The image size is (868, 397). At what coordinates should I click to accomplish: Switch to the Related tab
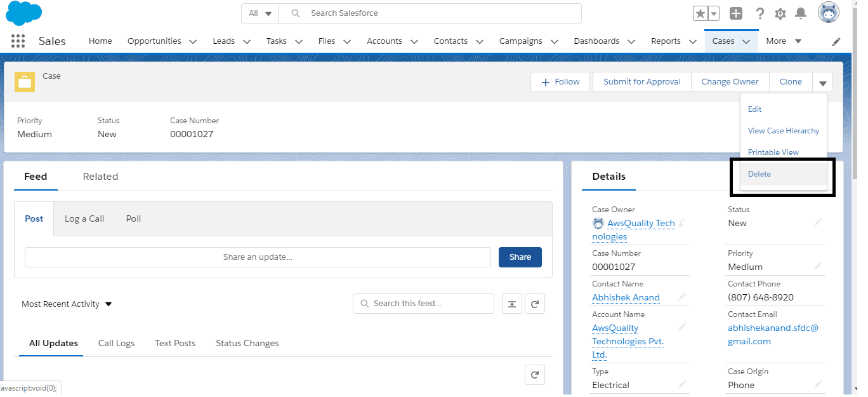coord(100,177)
